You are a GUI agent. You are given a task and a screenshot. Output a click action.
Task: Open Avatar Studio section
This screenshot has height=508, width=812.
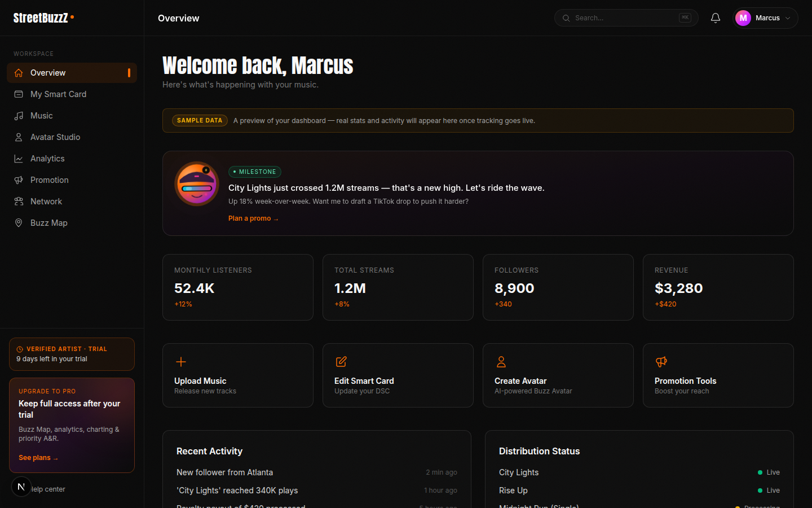pyautogui.click(x=72, y=137)
